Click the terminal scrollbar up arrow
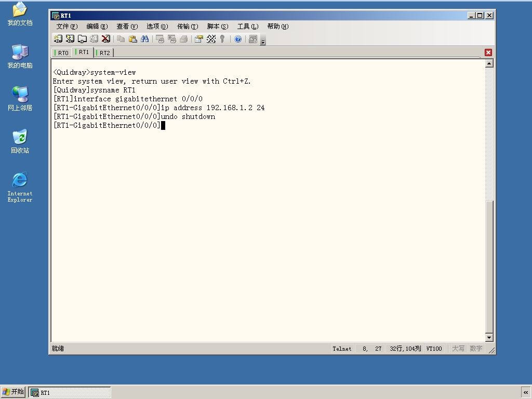 (489, 63)
